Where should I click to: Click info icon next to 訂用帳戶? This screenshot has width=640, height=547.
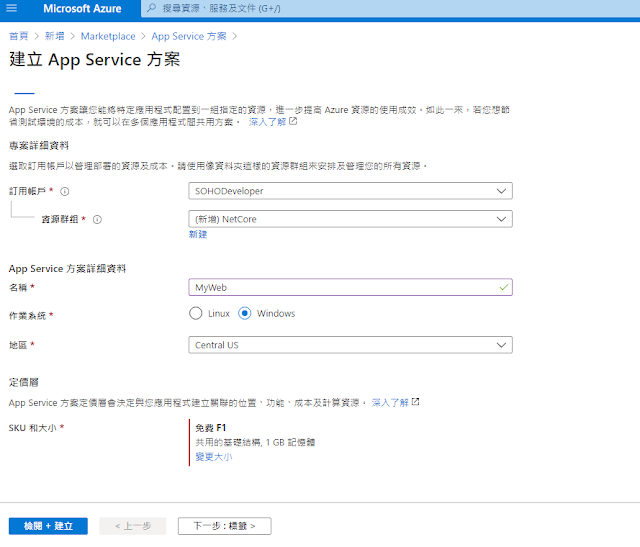click(x=64, y=191)
